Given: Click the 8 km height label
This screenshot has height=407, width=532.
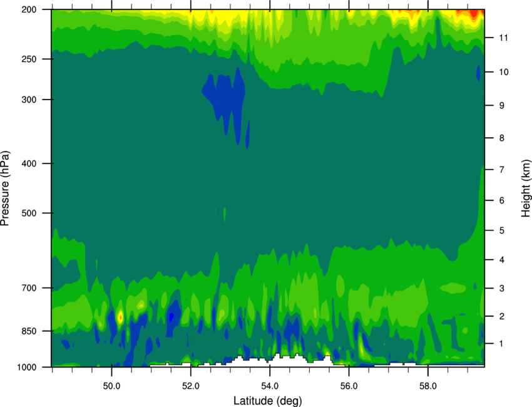Looking at the screenshot, I should 502,138.
